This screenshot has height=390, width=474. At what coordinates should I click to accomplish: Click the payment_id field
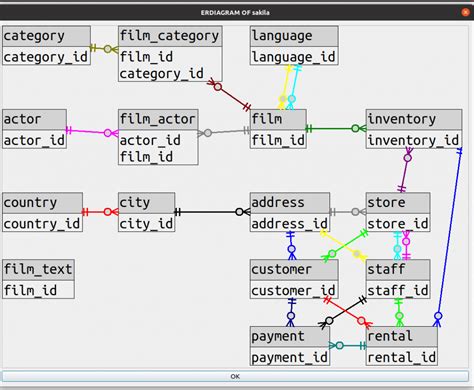pos(290,356)
